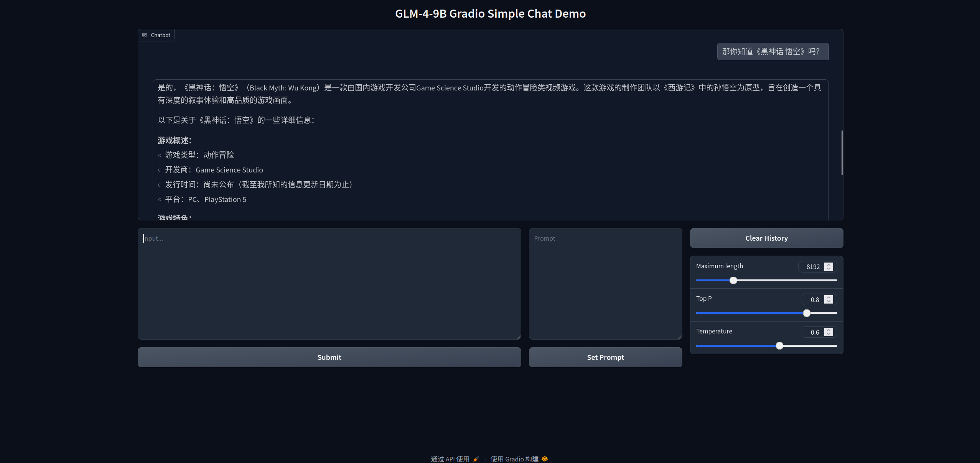
Task: Increase Top P with up arrow
Action: tap(828, 297)
